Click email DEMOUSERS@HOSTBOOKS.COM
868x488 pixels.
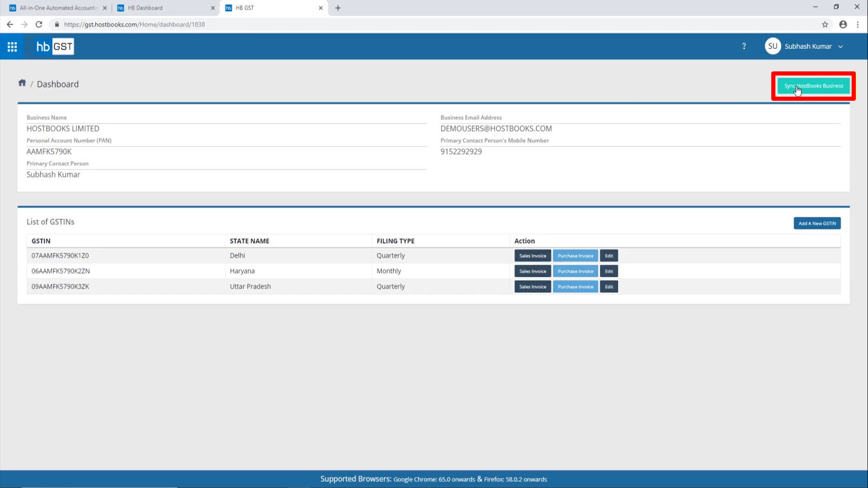pos(496,128)
